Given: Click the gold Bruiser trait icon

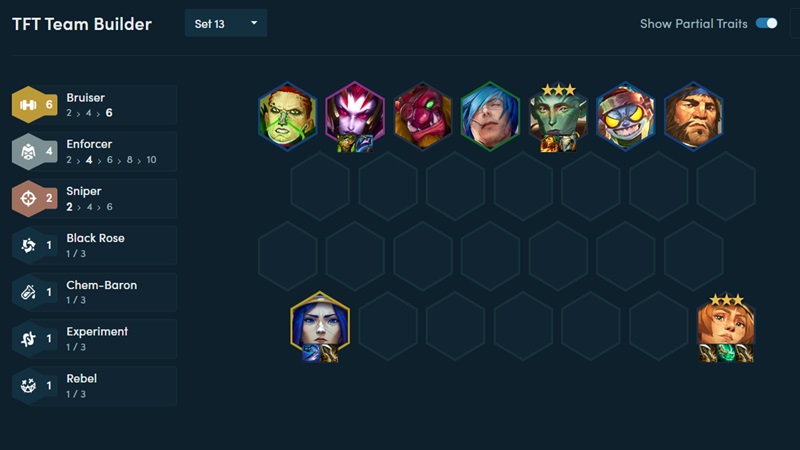Looking at the screenshot, I should [28, 105].
